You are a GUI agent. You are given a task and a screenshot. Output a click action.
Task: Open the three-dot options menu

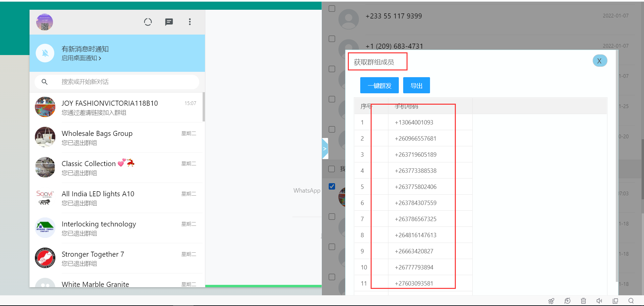(190, 22)
